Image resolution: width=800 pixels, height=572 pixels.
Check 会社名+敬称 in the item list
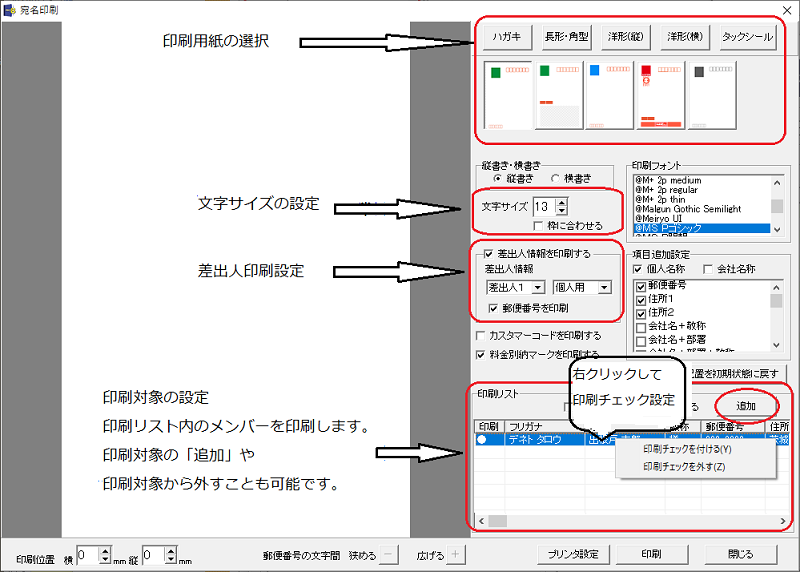click(x=641, y=328)
